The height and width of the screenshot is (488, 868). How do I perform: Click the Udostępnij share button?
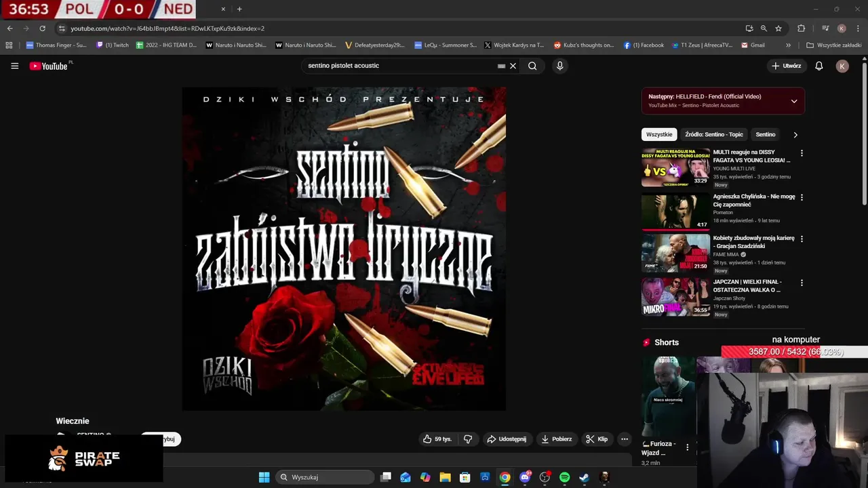pos(507,439)
